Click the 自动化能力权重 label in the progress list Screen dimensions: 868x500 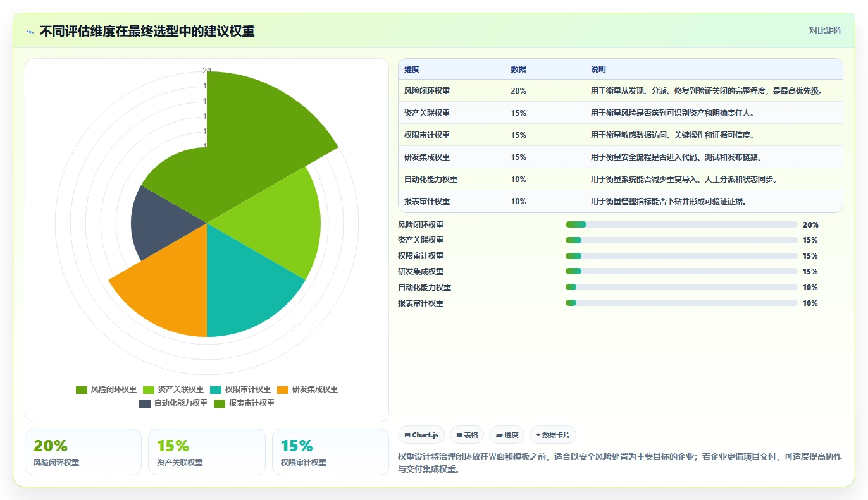point(425,288)
